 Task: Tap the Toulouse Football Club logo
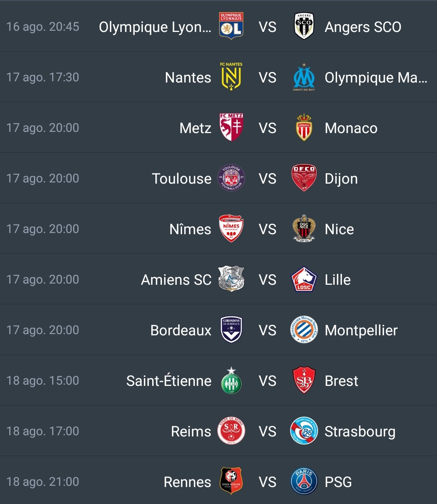click(231, 178)
